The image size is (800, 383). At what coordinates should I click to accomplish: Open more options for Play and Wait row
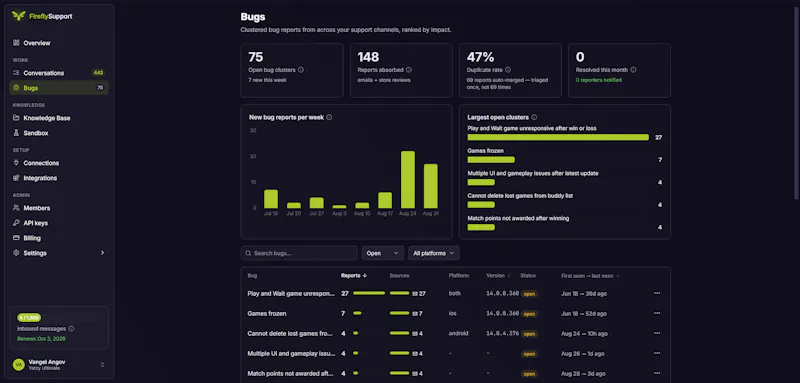click(x=657, y=293)
